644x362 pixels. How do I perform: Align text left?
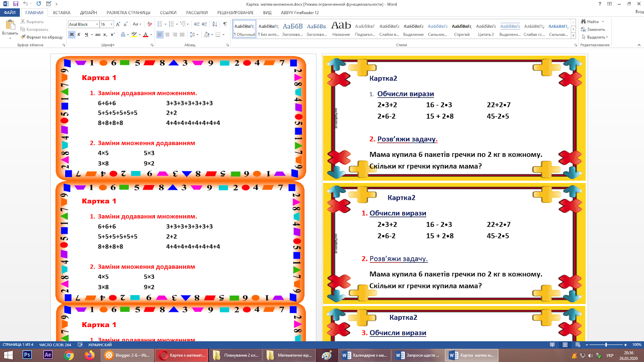click(x=160, y=35)
